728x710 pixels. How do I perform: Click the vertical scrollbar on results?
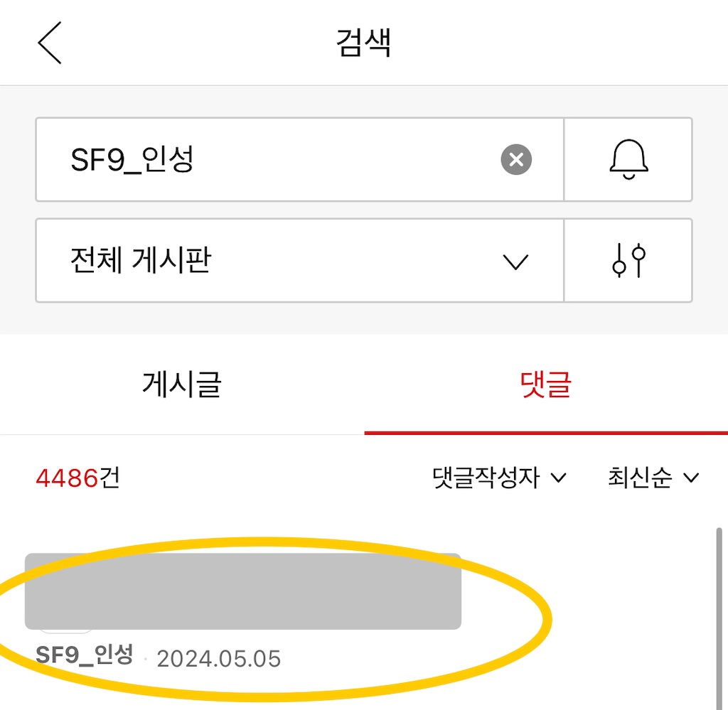(x=719, y=618)
